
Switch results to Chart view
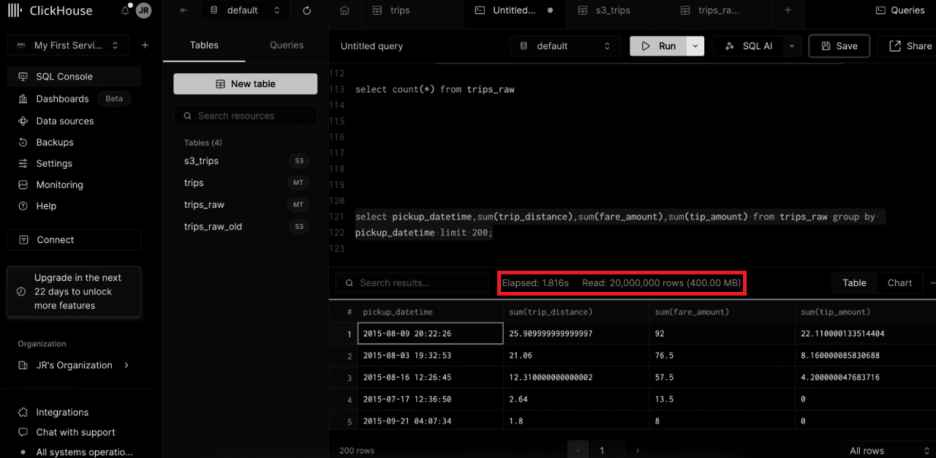(x=900, y=283)
